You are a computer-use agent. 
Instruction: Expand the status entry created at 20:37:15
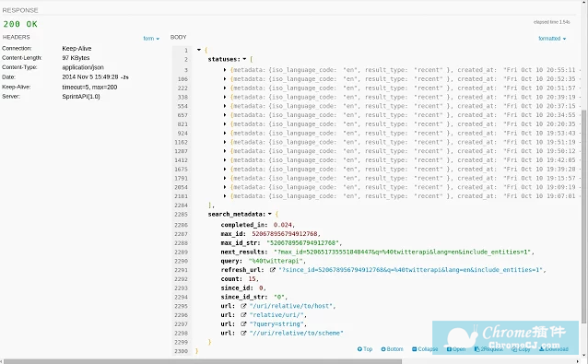pos(225,106)
